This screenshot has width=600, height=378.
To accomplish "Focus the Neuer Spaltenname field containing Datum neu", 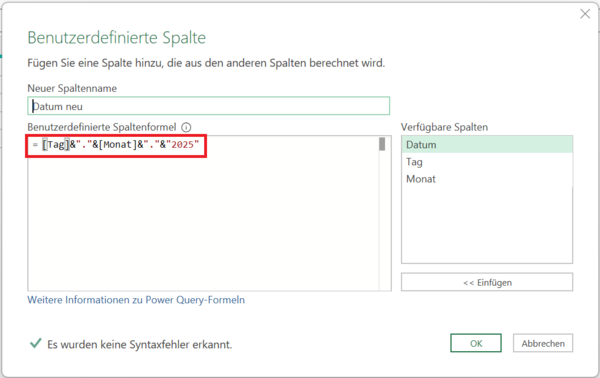I will coord(209,106).
